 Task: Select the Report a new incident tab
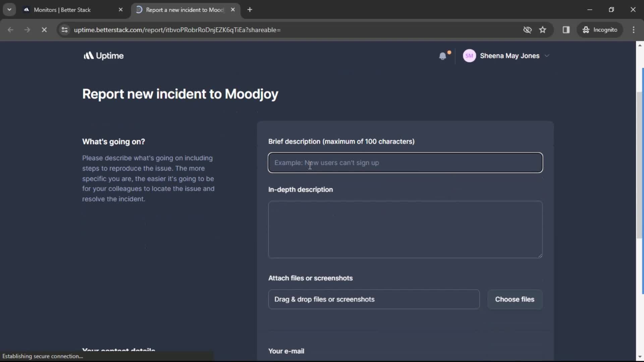184,10
